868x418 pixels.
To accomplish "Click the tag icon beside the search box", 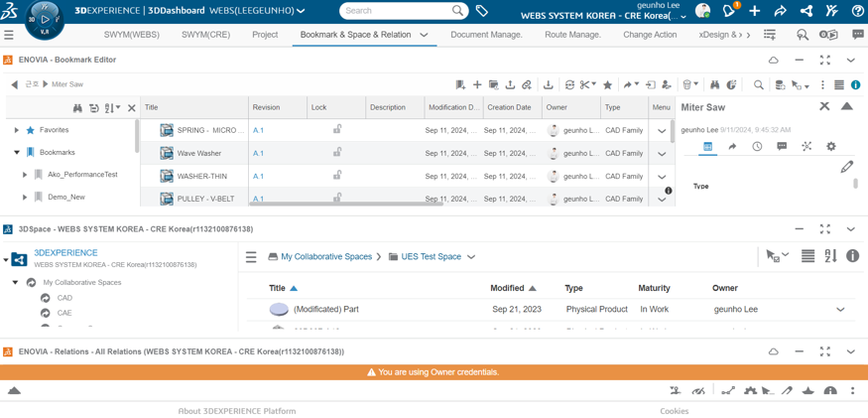I will tap(481, 11).
